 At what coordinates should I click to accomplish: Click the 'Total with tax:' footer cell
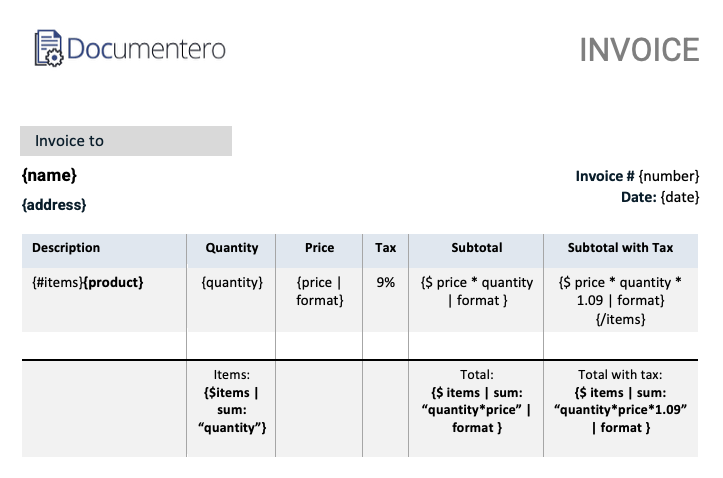tap(620, 401)
